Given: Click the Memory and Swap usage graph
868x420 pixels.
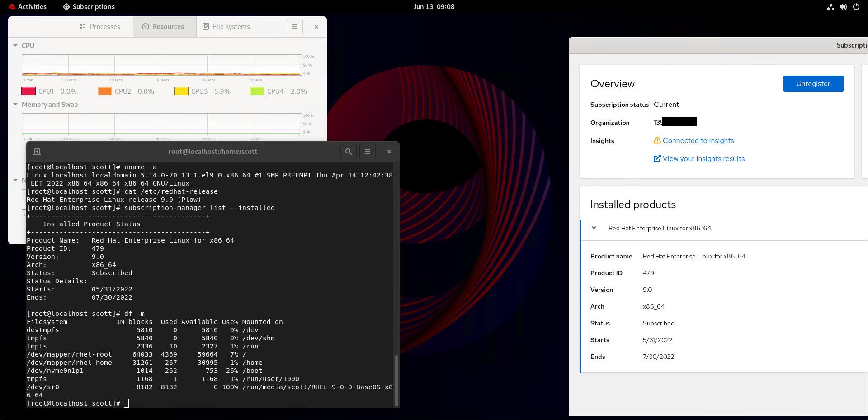Looking at the screenshot, I should coord(161,124).
